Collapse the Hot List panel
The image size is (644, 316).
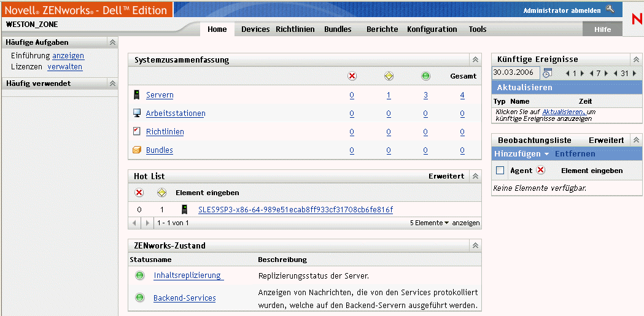(x=476, y=176)
